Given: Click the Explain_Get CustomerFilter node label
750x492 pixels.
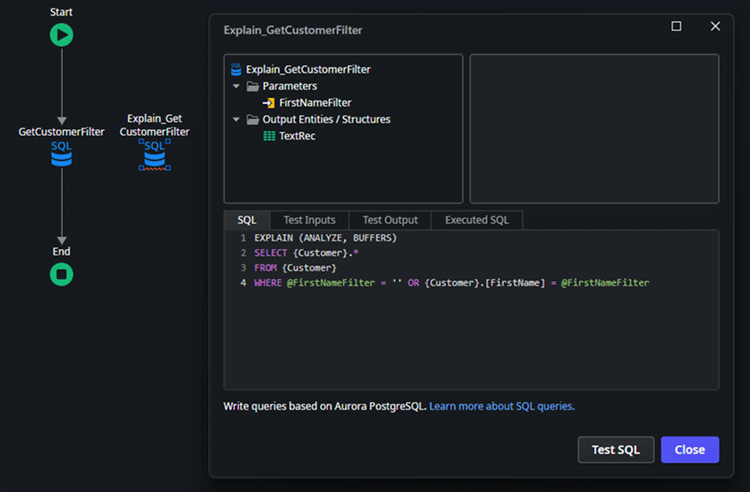Looking at the screenshot, I should click(154, 125).
